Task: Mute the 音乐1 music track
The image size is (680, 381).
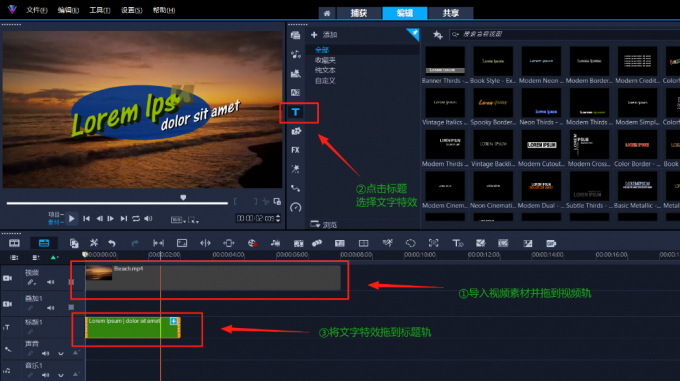Action: tap(46, 375)
